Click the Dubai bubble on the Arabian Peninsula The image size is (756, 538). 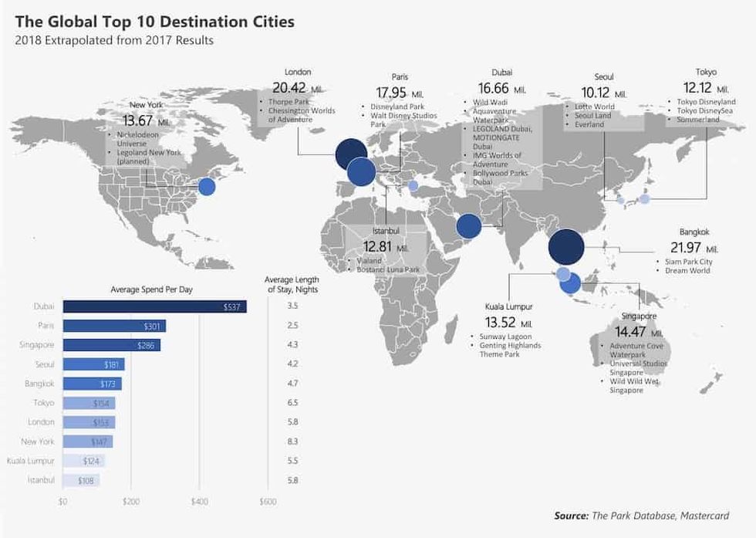(468, 226)
